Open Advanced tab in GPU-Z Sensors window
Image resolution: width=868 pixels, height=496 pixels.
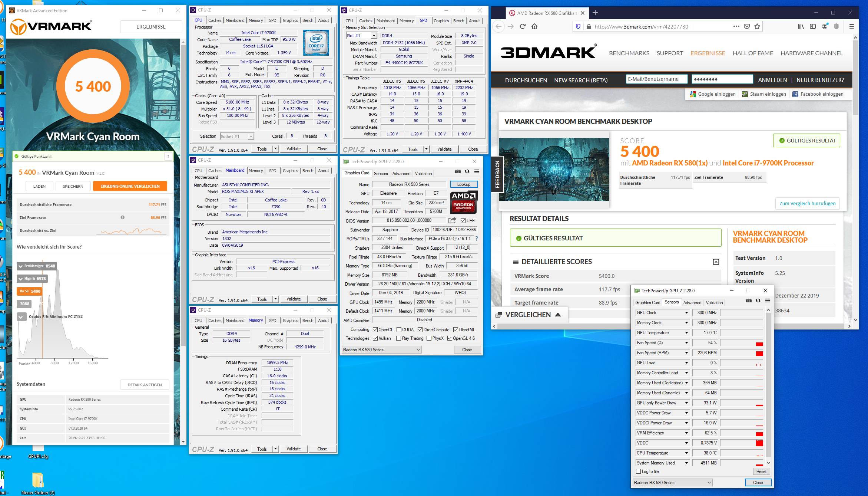pos(692,302)
